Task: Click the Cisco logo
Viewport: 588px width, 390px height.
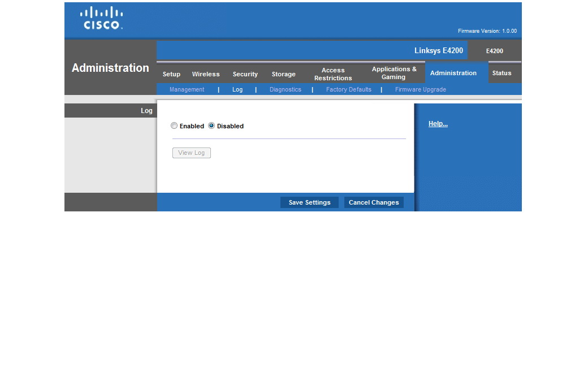Action: [x=102, y=18]
